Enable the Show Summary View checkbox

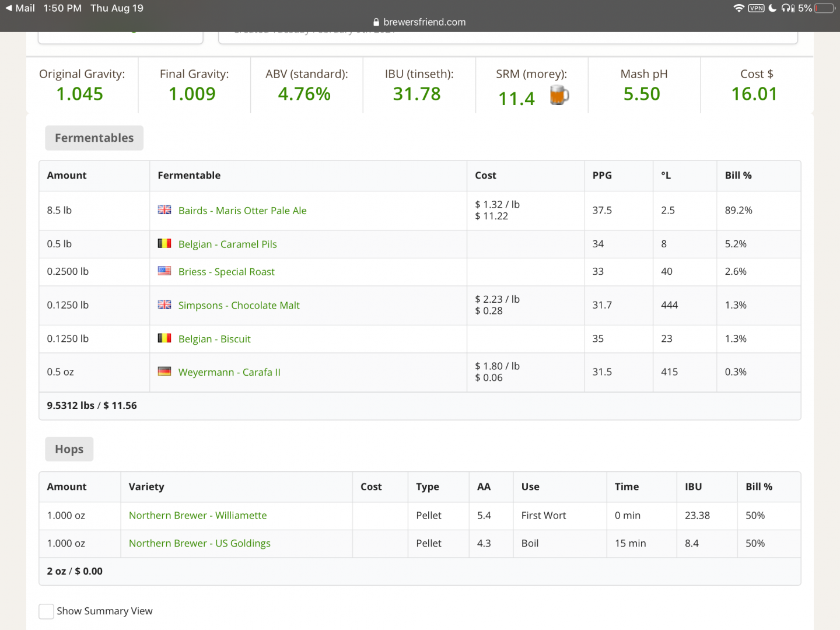(x=46, y=611)
